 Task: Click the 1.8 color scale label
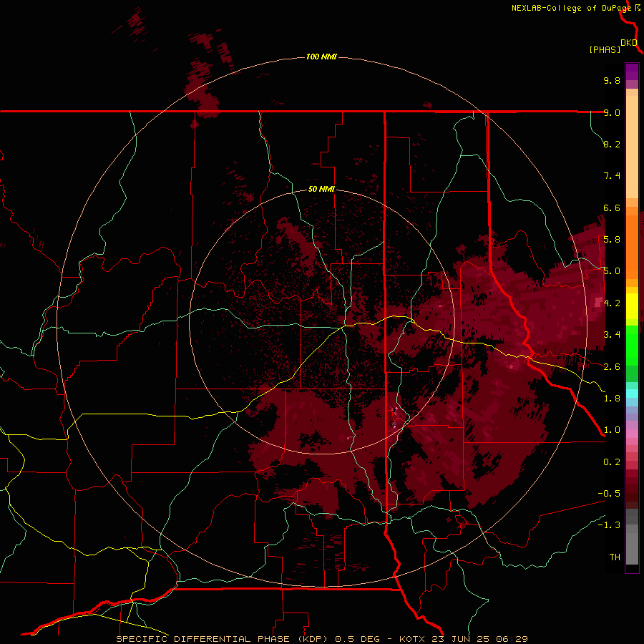612,399
